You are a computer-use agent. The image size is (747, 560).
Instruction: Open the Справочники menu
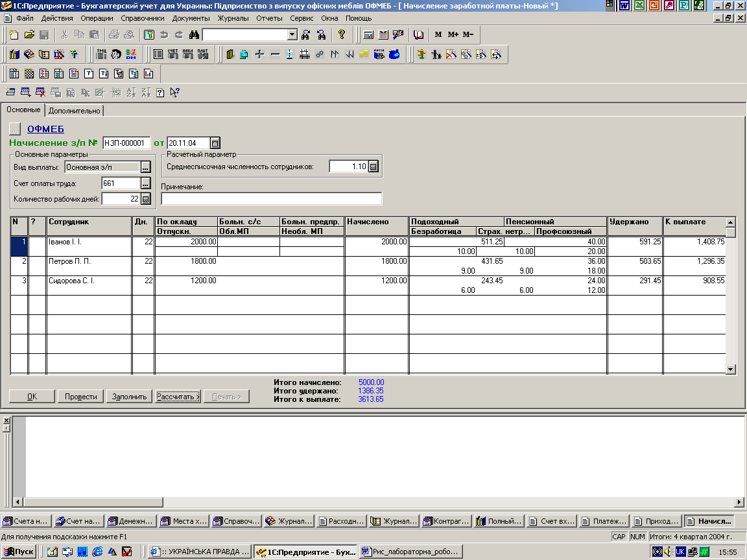click(x=143, y=18)
